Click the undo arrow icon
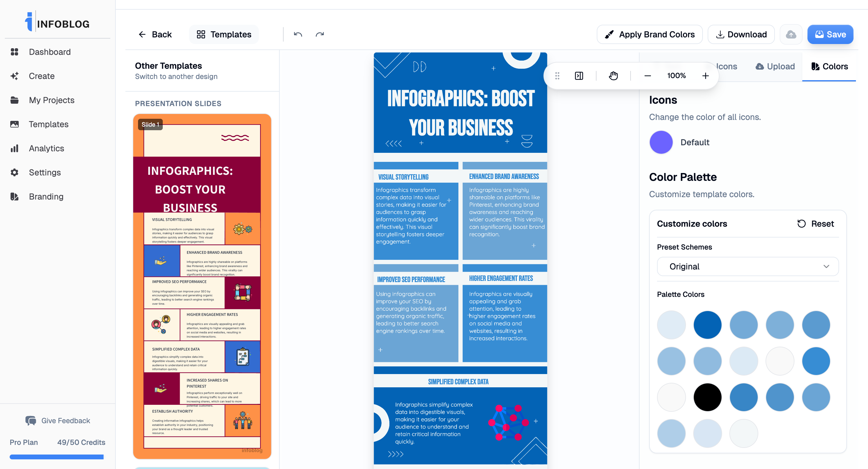This screenshot has width=868, height=469. coord(298,34)
